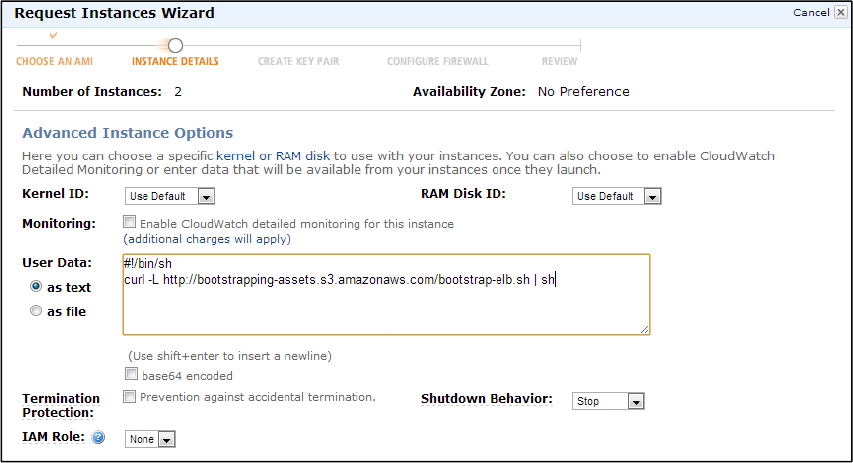Click the IAM Role help question icon
The width and height of the screenshot is (853, 463).
point(99,438)
